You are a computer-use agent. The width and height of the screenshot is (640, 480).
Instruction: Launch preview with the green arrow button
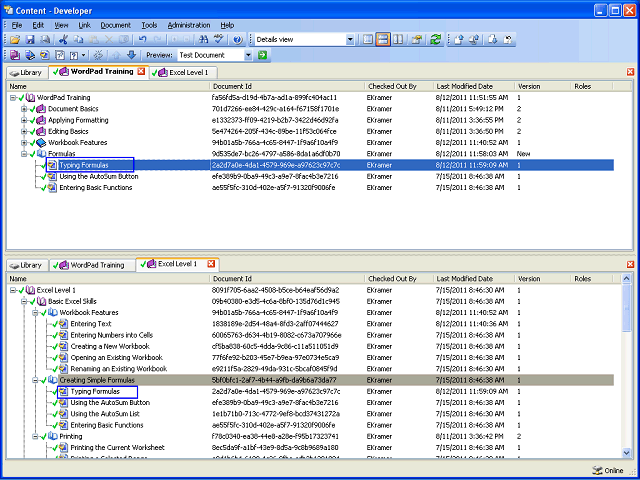[x=262, y=55]
